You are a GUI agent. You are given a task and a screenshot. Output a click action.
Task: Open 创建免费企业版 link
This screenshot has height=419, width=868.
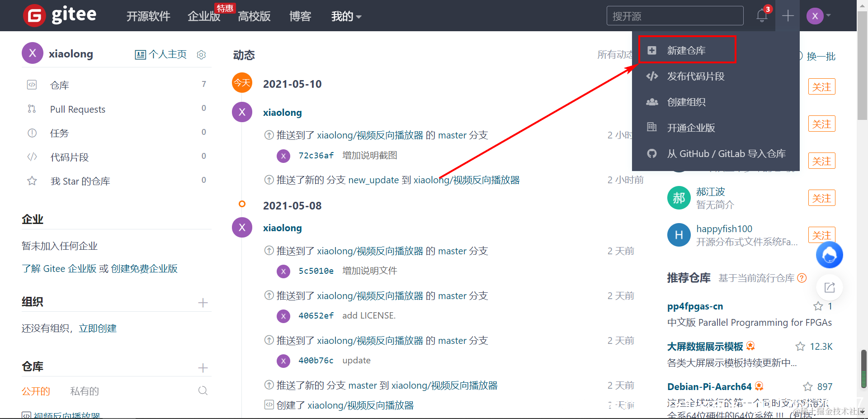[144, 268]
